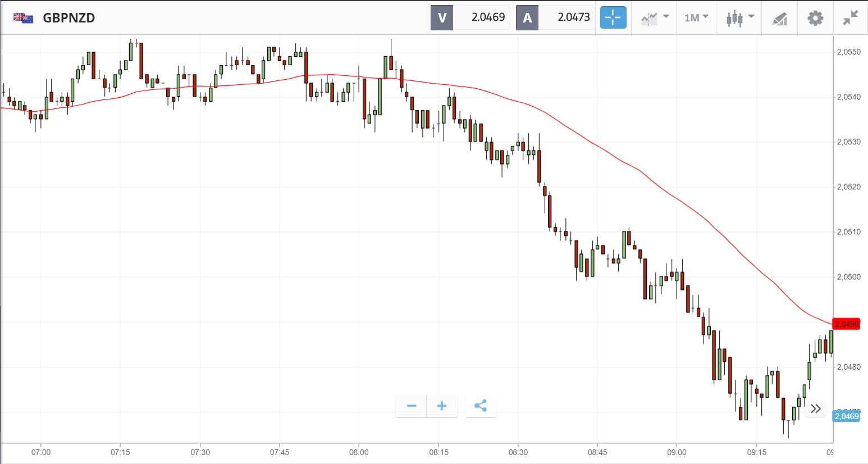Share the chart via share icon
This screenshot has height=464, width=868.
(x=481, y=406)
